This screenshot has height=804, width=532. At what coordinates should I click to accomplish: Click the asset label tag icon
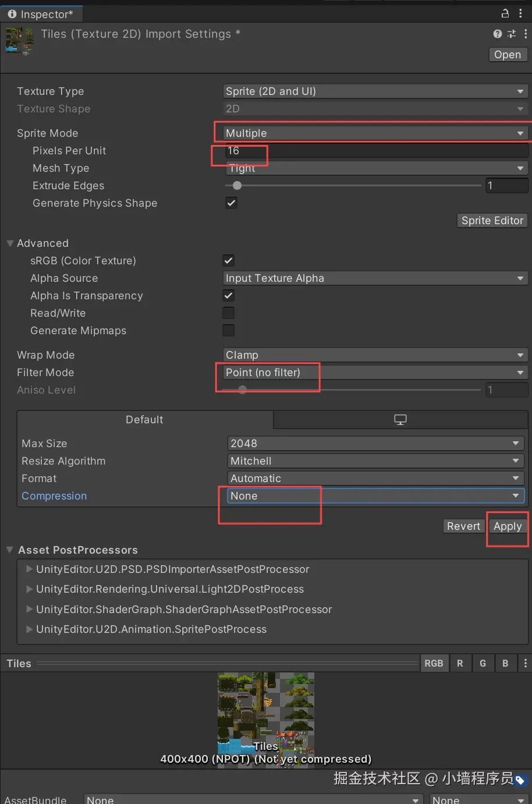click(x=520, y=780)
